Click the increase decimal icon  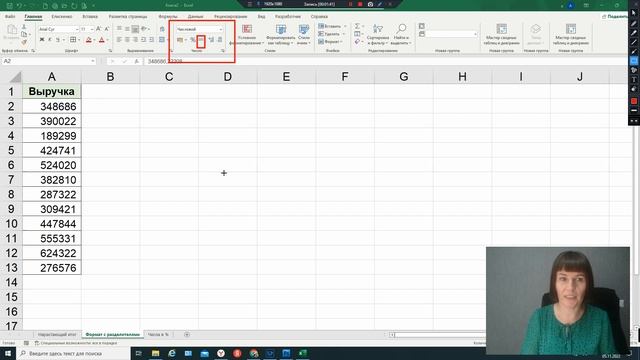pyautogui.click(x=211, y=40)
